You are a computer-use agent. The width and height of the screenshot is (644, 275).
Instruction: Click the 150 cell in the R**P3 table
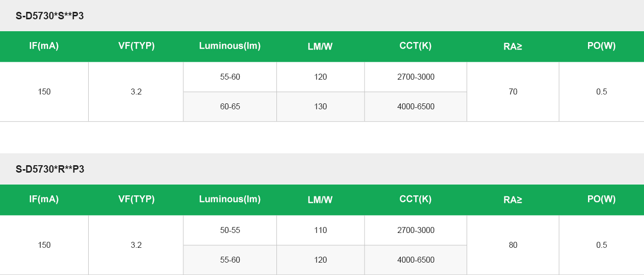44,245
